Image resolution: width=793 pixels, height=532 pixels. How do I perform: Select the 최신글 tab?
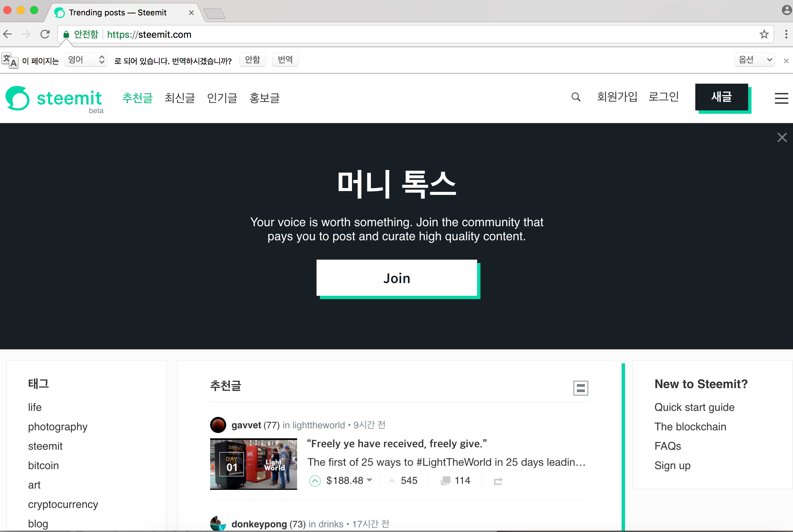click(x=179, y=98)
